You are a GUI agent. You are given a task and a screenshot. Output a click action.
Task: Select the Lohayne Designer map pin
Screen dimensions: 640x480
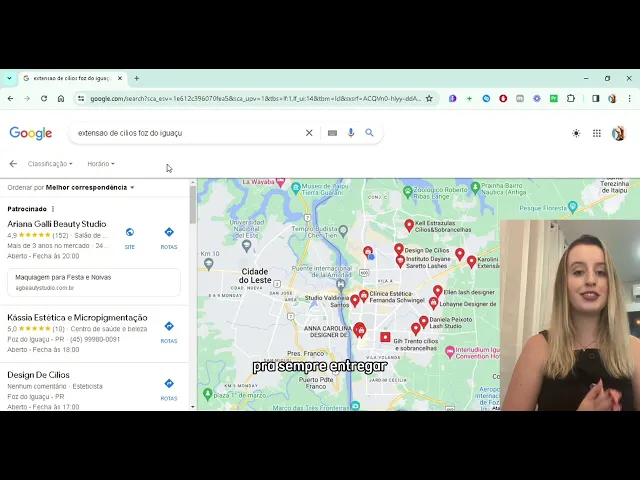pyautogui.click(x=433, y=303)
